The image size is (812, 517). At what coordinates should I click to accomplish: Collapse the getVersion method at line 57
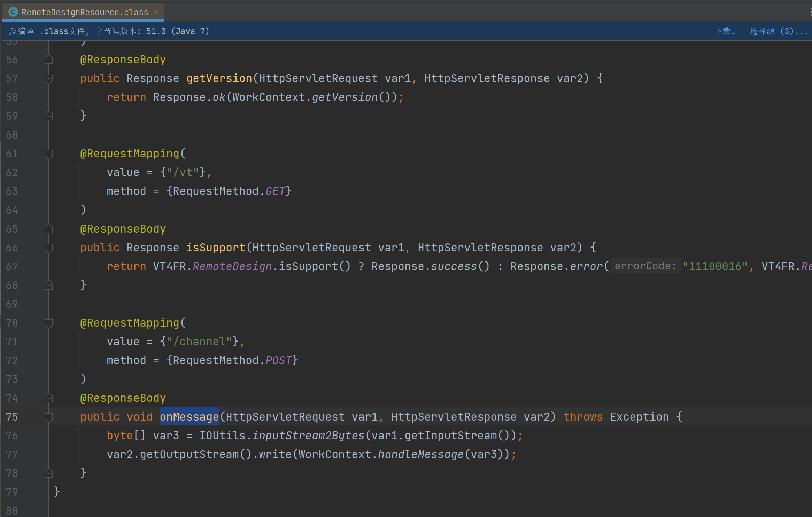(x=49, y=79)
